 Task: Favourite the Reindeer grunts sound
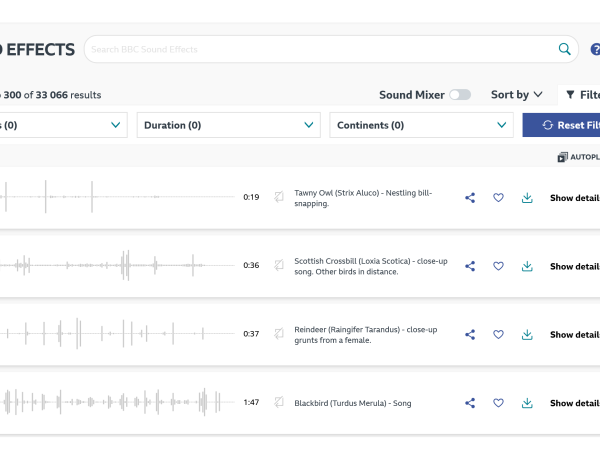point(498,335)
